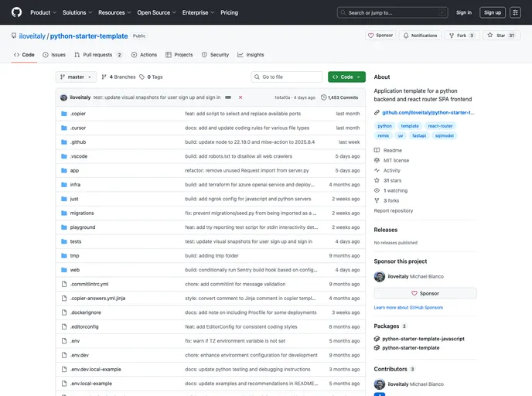Expand commit message details ellipsis
The height and width of the screenshot is (396, 532).
(228, 97)
